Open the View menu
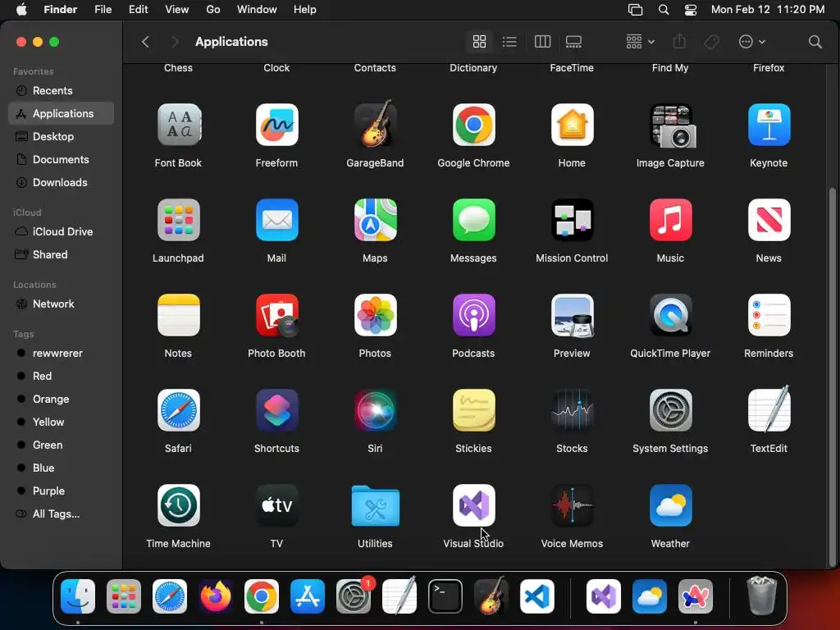 [177, 10]
